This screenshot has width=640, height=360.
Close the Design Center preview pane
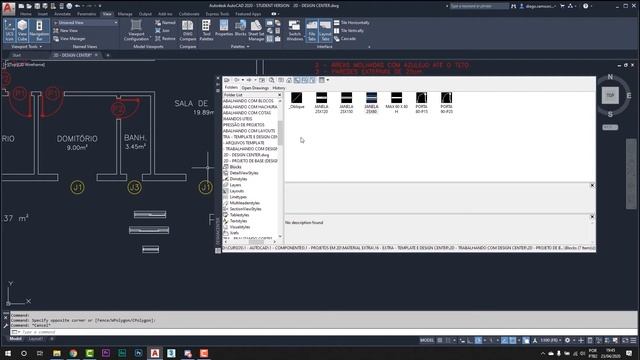[592, 186]
